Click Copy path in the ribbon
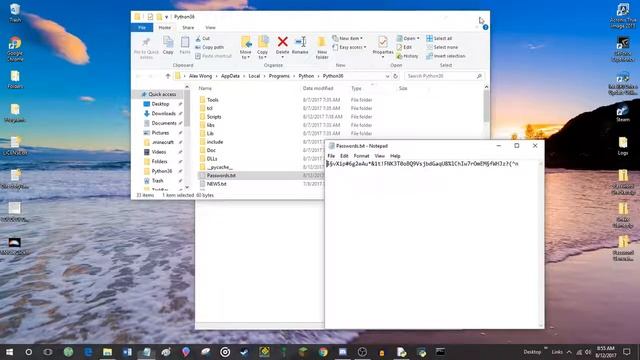640x360 pixels. (x=209, y=47)
